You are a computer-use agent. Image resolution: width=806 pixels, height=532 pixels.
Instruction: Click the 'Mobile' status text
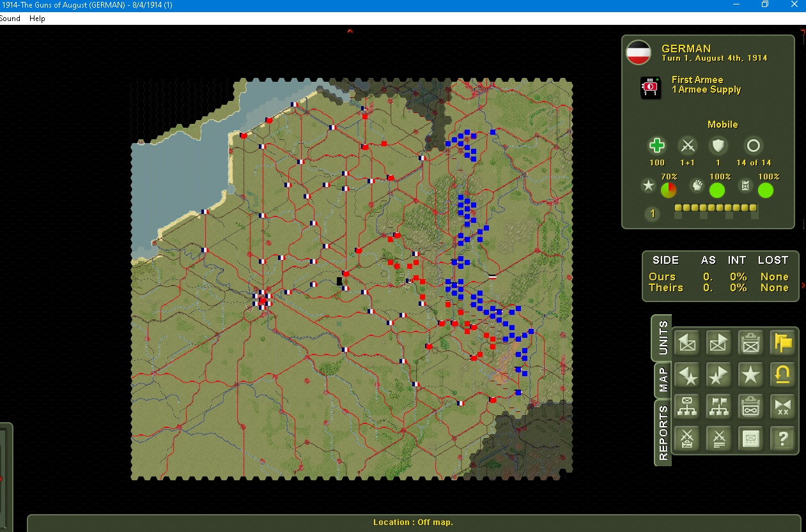pyautogui.click(x=722, y=125)
